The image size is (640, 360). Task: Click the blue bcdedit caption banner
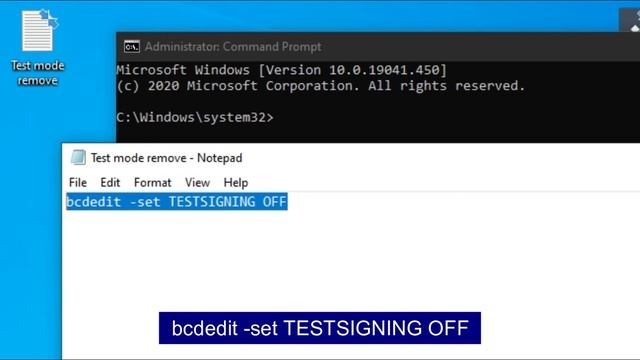(320, 328)
